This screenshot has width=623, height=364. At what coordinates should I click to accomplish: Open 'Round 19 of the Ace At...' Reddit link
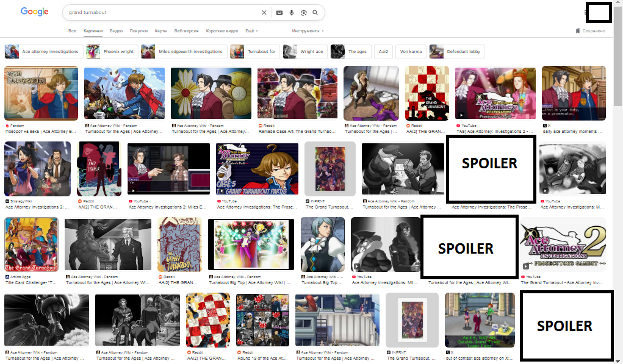(x=262, y=359)
